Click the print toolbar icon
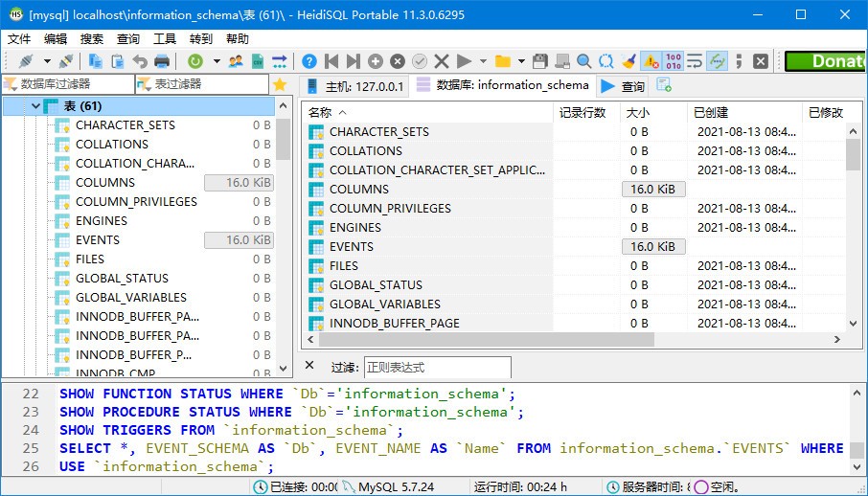 pos(162,61)
